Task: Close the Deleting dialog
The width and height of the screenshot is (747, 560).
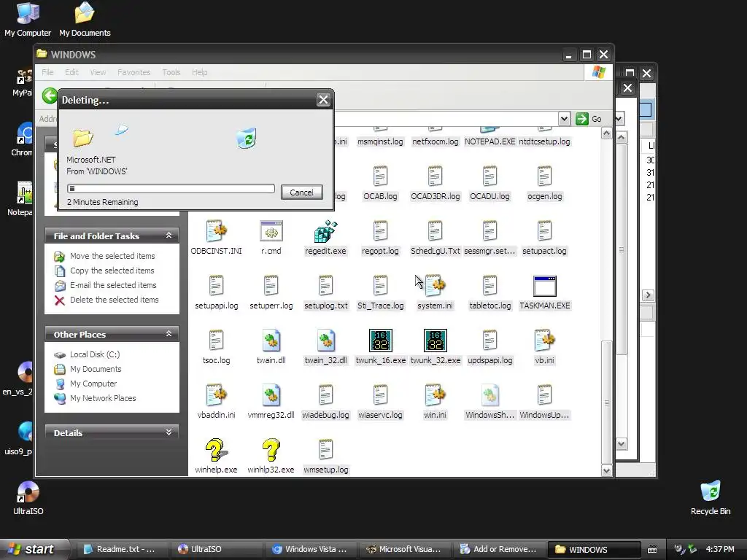Action: pyautogui.click(x=323, y=99)
